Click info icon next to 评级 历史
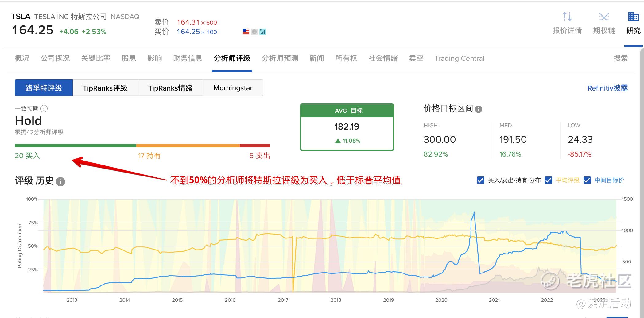 60,182
